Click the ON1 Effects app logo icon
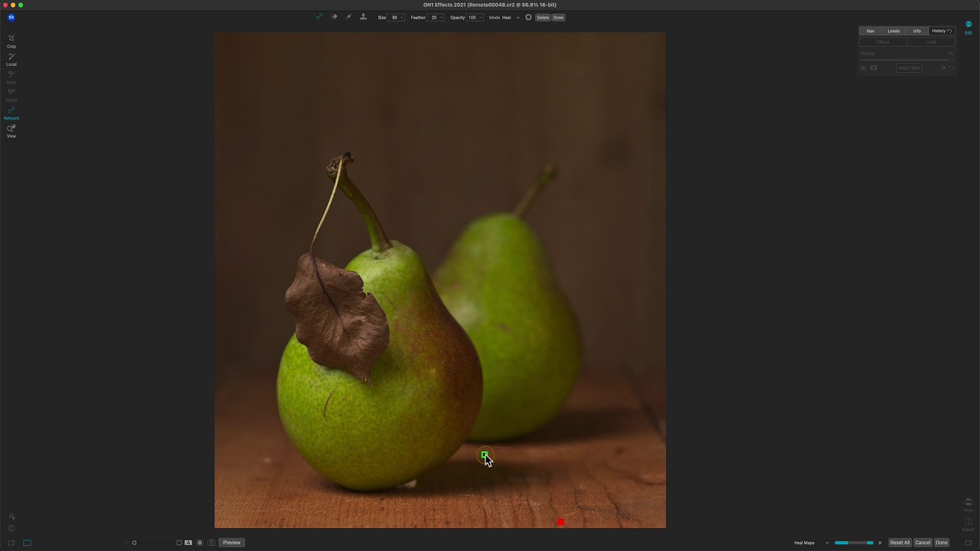This screenshot has width=980, height=551. point(11,17)
